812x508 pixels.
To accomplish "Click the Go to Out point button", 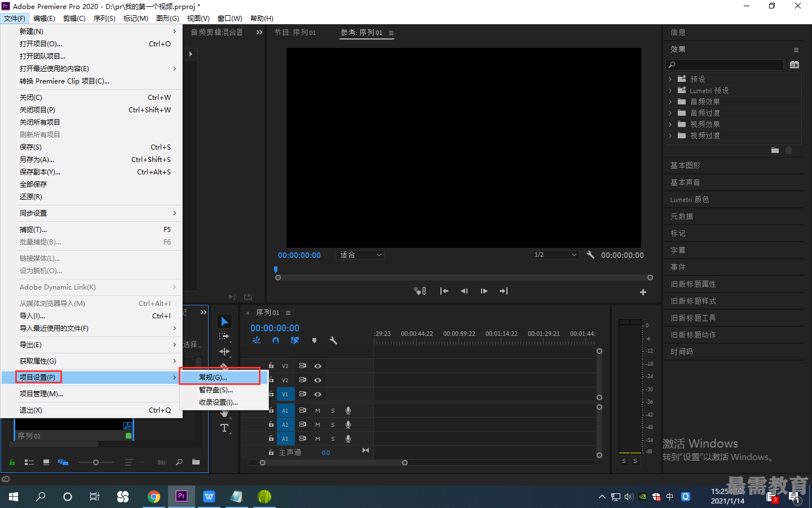I will [x=504, y=291].
